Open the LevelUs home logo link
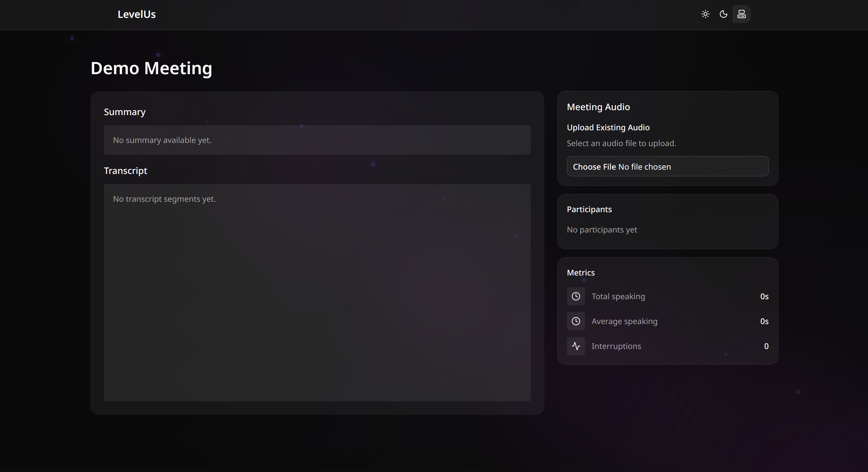 (137, 14)
